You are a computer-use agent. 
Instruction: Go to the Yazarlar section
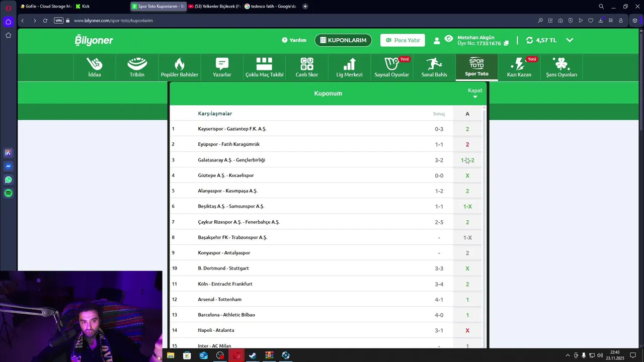click(222, 67)
